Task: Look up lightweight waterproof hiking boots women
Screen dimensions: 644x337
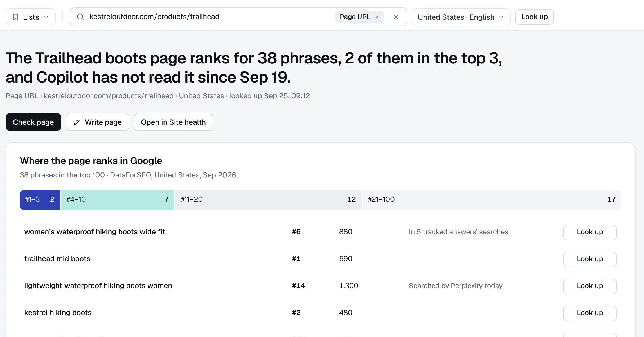Action: pos(590,286)
